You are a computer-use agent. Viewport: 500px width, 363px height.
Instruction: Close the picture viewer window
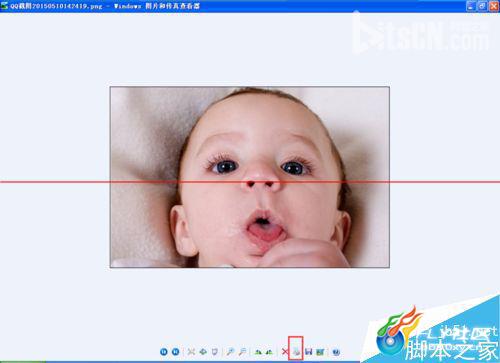(494, 6)
